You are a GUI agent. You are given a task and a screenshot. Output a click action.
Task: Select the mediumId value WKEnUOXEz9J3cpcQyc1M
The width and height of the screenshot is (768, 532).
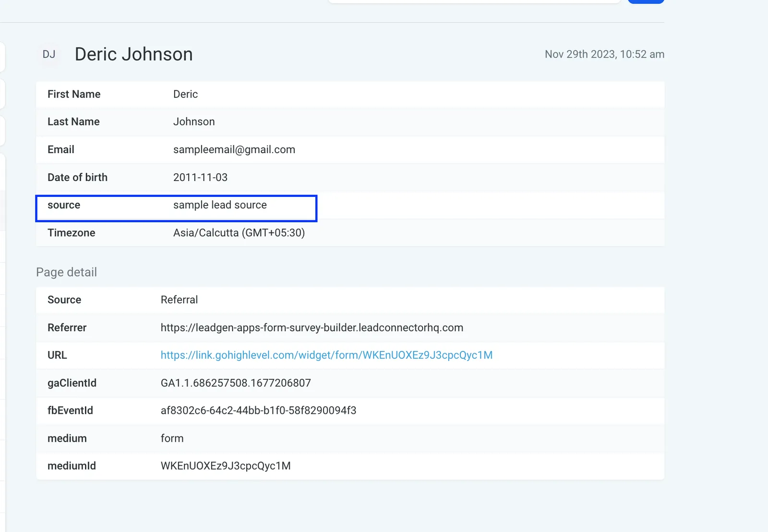click(226, 466)
